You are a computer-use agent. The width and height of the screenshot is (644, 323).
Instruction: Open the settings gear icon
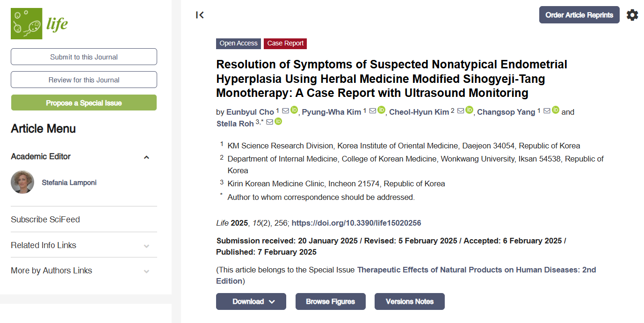click(632, 15)
